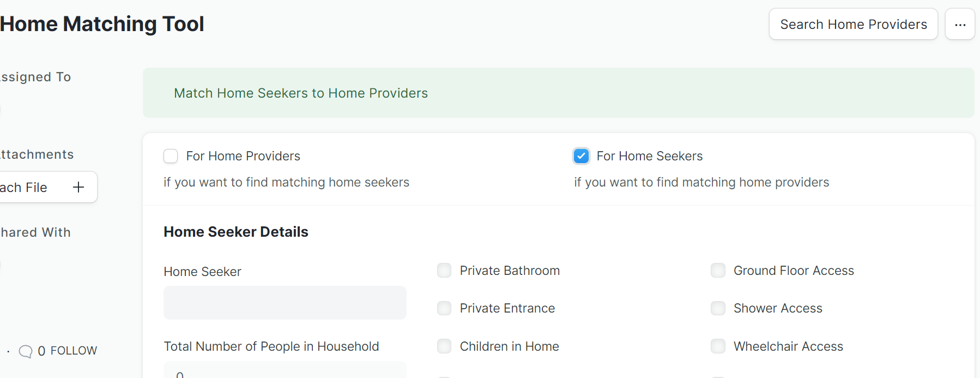
Task: Click the comment bubble icon
Action: pos(26,351)
